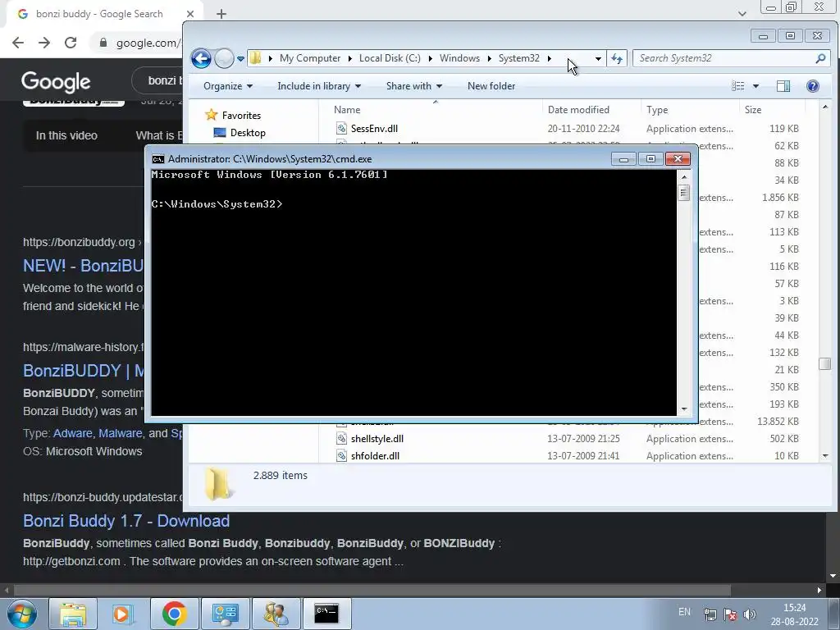Open Explorer help icon
Viewport: 840px width, 630px height.
(813, 85)
